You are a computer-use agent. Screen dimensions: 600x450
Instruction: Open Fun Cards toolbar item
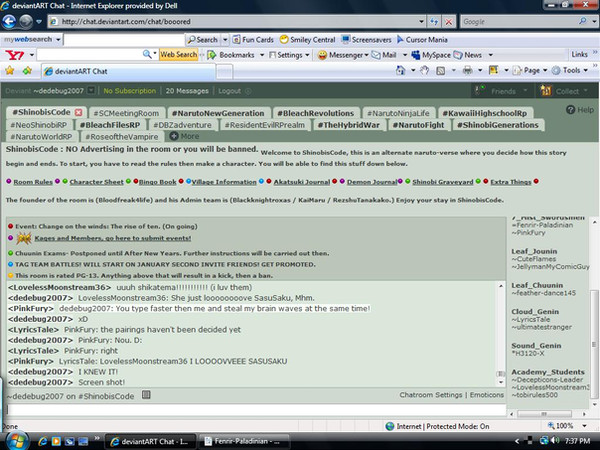253,39
